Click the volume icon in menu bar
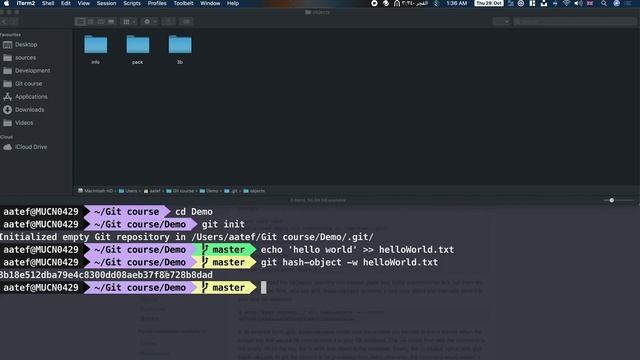Viewport: 640px width, 360px height. click(x=578, y=3)
